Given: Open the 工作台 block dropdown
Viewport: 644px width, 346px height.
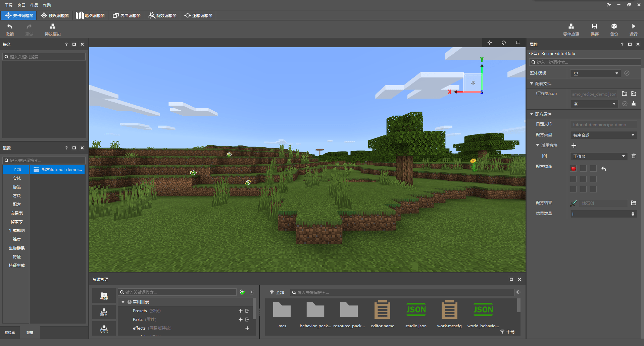Looking at the screenshot, I should coord(599,156).
